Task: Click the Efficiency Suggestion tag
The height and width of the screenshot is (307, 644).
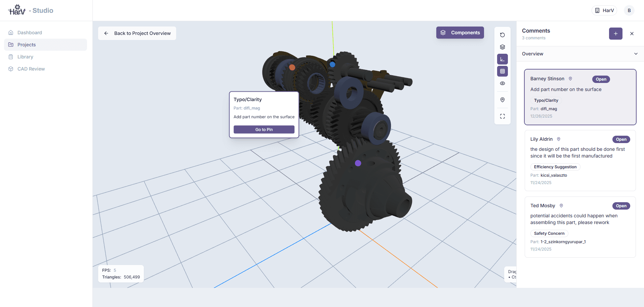Action: (x=555, y=167)
